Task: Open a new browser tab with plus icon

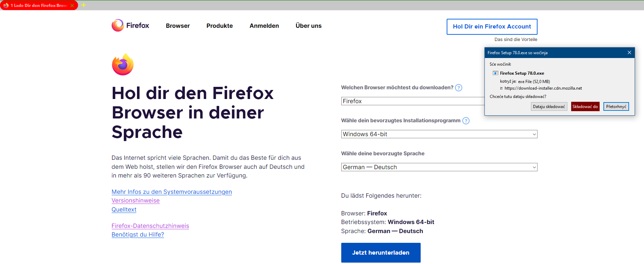Action: (x=84, y=5)
